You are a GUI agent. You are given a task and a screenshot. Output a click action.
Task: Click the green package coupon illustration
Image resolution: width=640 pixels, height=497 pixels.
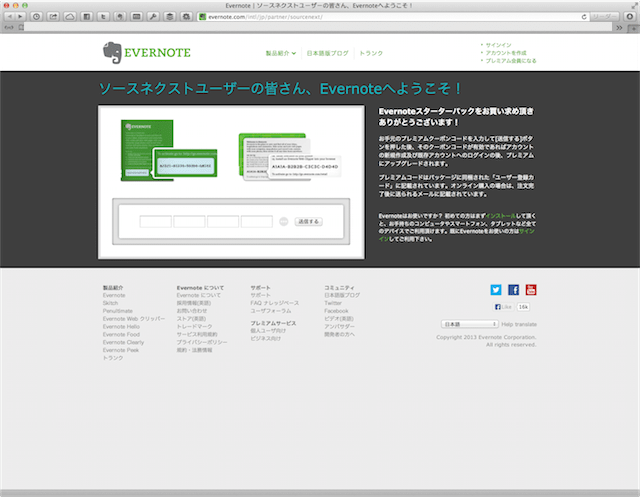[169, 150]
